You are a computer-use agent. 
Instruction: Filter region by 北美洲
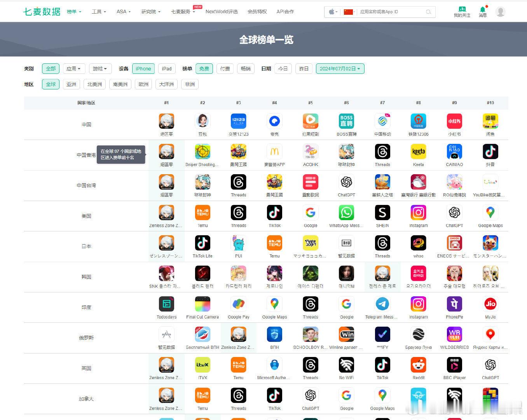(94, 84)
